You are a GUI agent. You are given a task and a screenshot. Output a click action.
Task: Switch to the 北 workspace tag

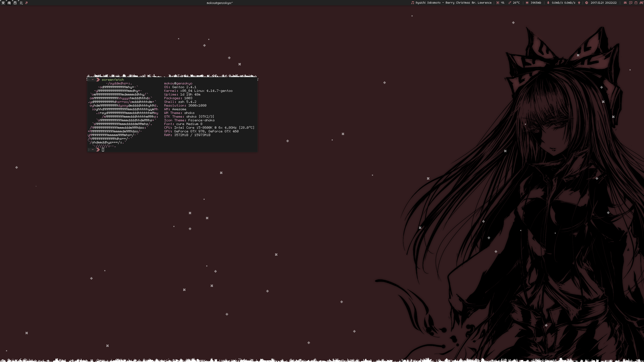21,3
